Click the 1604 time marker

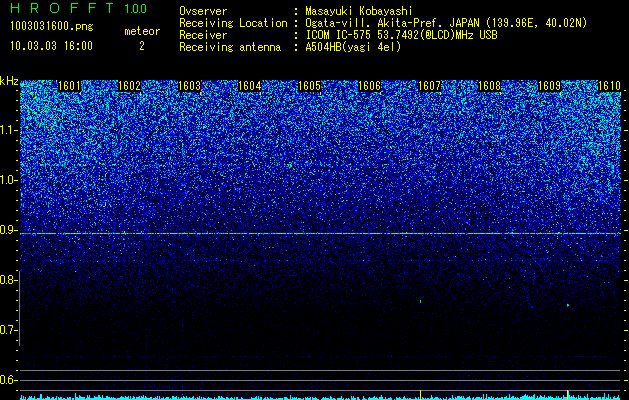click(250, 86)
